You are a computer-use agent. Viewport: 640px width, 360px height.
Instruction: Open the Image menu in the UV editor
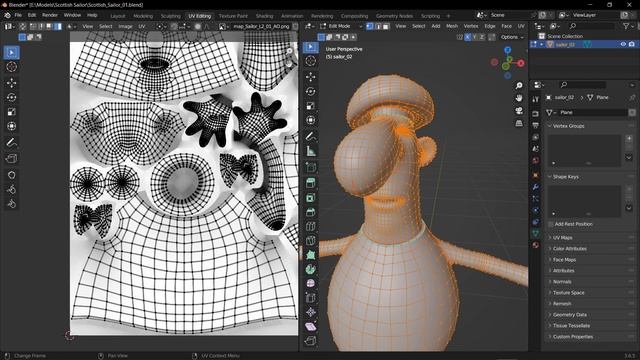pyautogui.click(x=125, y=27)
